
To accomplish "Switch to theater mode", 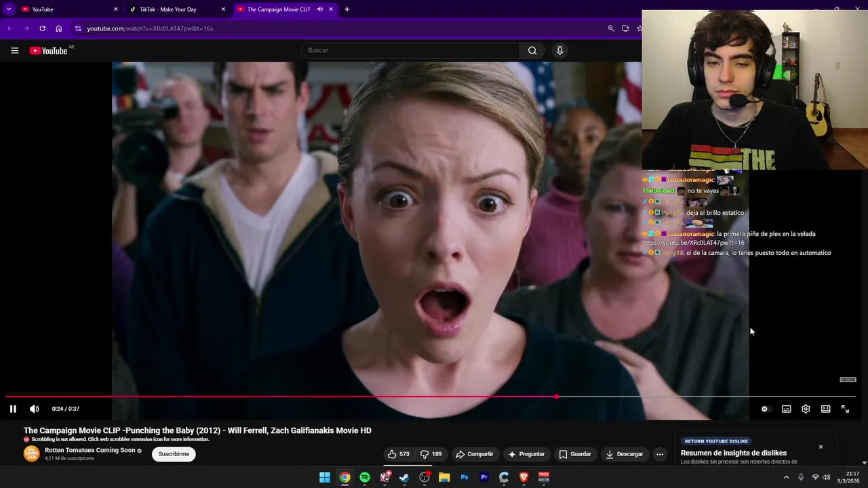I will (825, 409).
